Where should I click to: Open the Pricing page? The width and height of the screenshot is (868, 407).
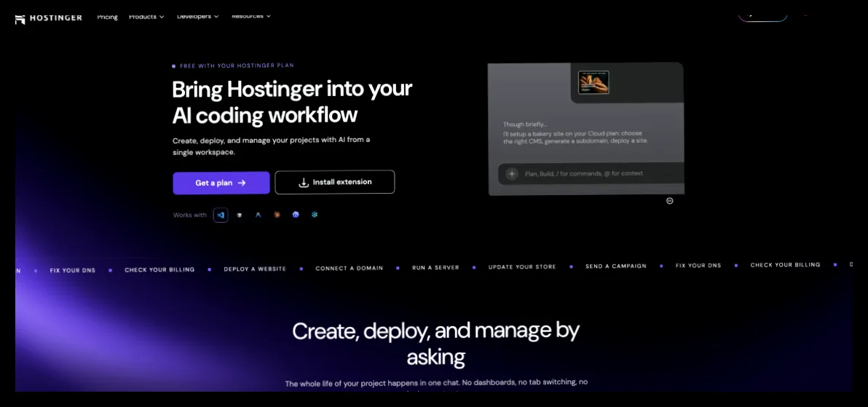click(107, 17)
